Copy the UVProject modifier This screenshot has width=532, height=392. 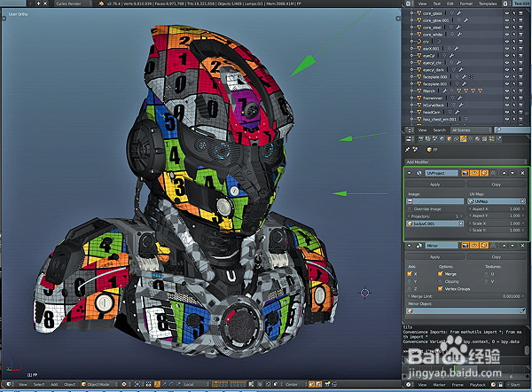pos(497,184)
